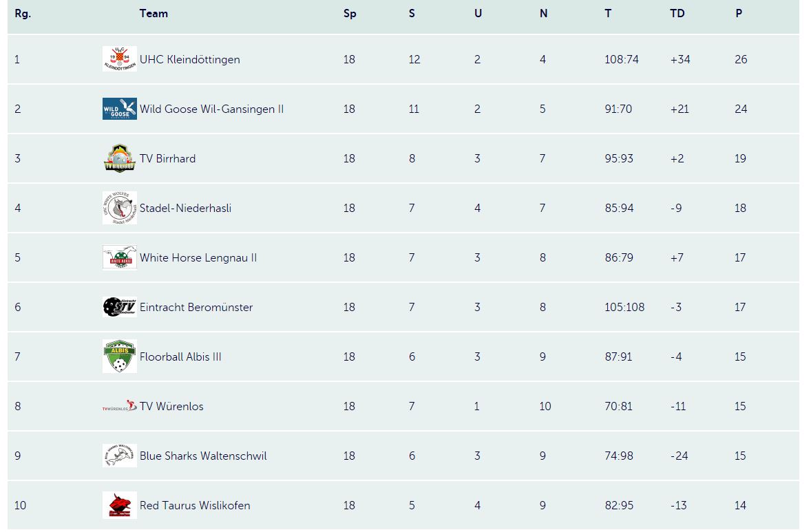
Task: Select the Eintracht Beromünster 105:108 goals cell
Action: (x=624, y=307)
